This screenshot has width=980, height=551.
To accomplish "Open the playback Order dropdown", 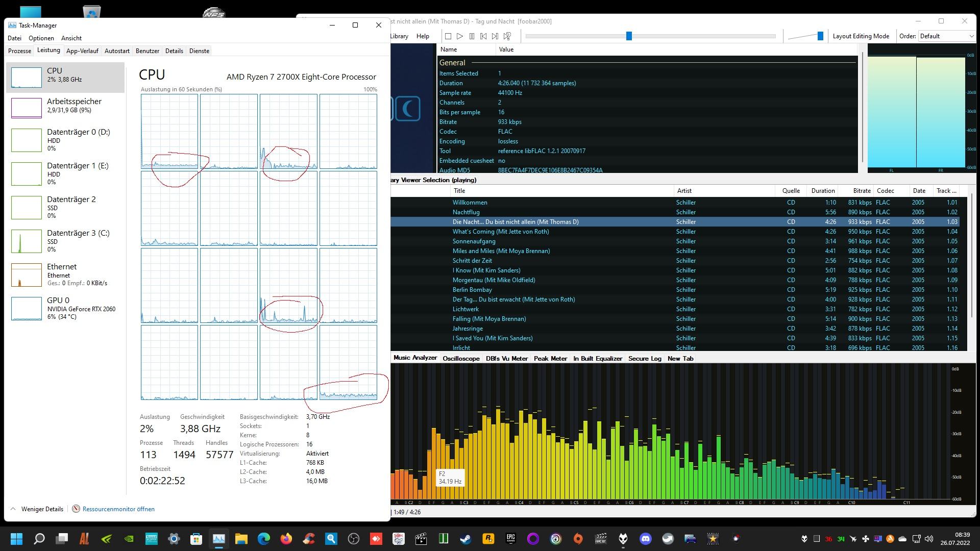I will 947,36.
